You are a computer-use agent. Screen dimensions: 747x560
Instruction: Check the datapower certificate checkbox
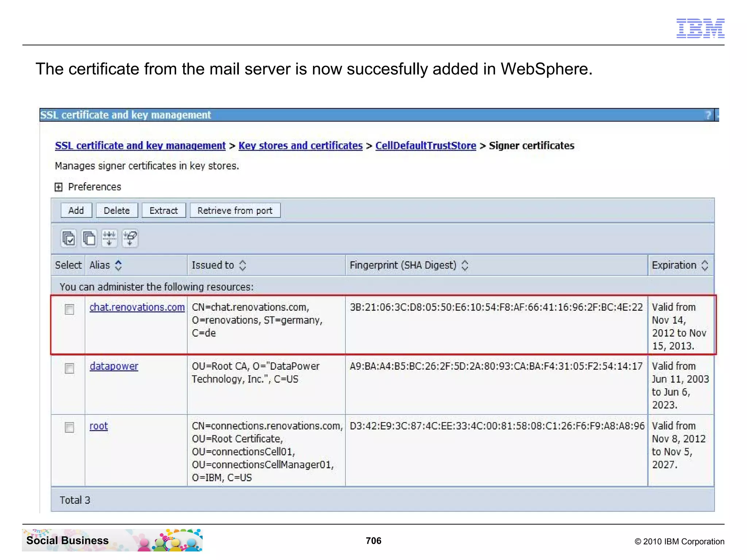click(x=69, y=369)
